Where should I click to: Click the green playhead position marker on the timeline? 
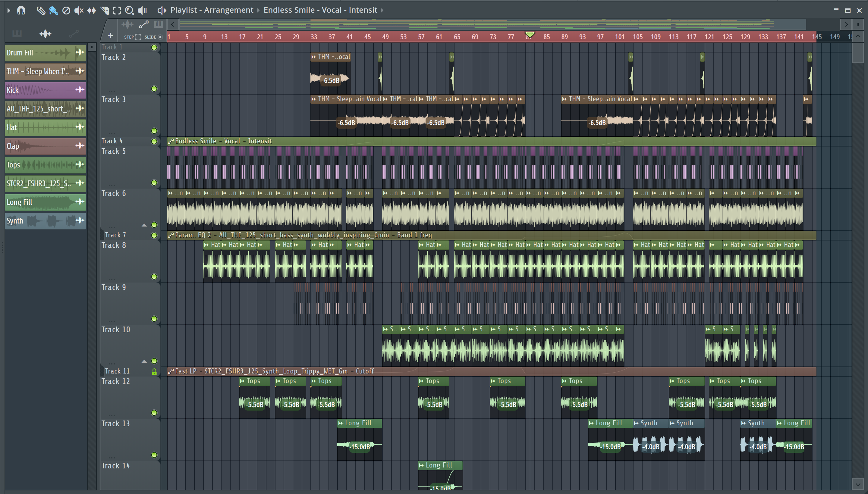pyautogui.click(x=530, y=35)
